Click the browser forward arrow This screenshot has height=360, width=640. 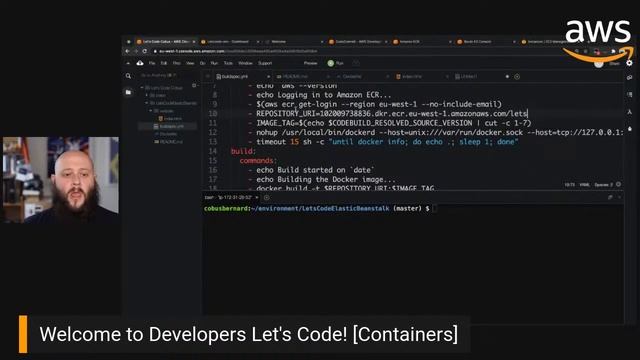point(136,51)
